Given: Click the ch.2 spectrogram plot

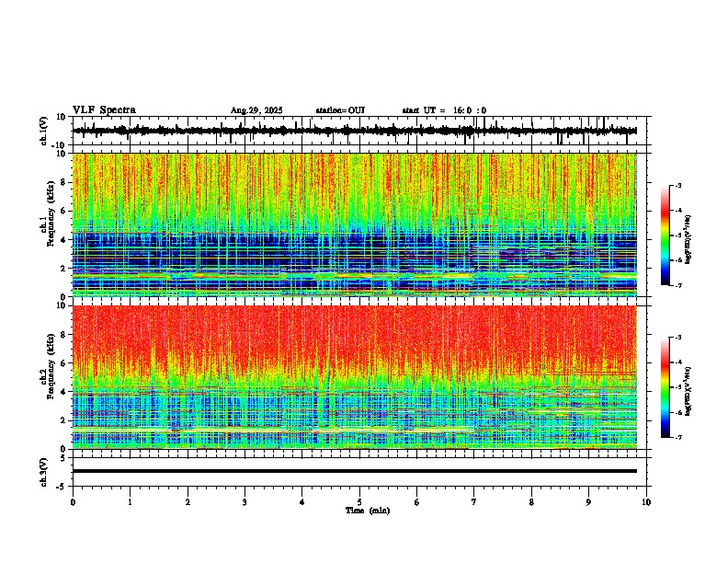Looking at the screenshot, I should (354, 377).
